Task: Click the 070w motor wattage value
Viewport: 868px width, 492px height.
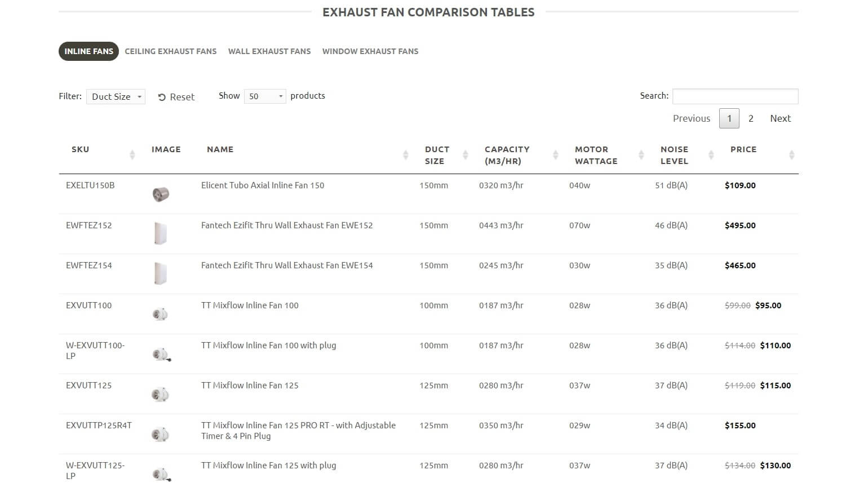Action: (x=579, y=225)
